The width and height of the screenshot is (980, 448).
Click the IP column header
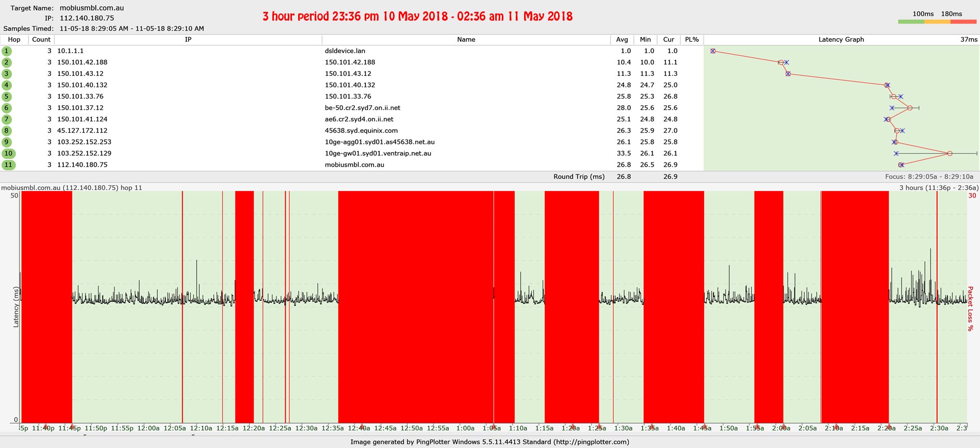(x=188, y=40)
